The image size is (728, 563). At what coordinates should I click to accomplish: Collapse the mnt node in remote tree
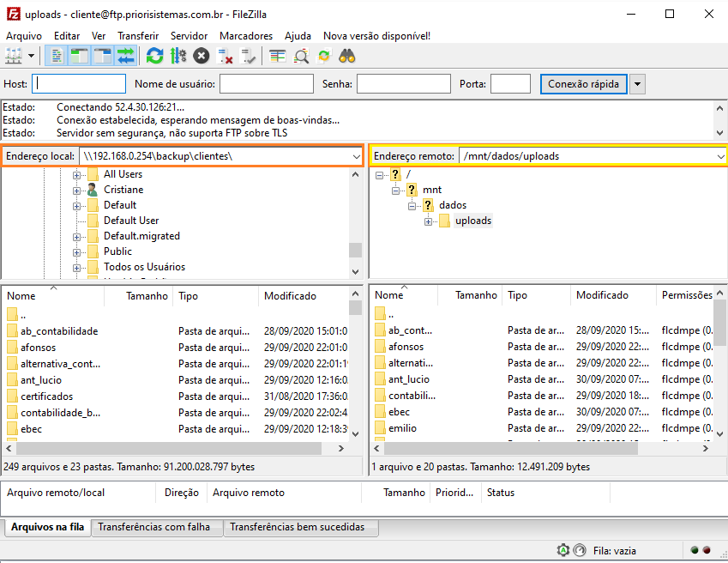(x=395, y=191)
